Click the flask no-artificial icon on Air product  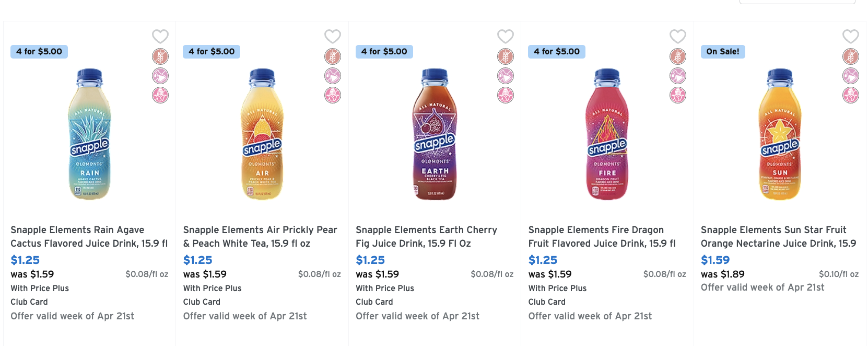click(333, 76)
